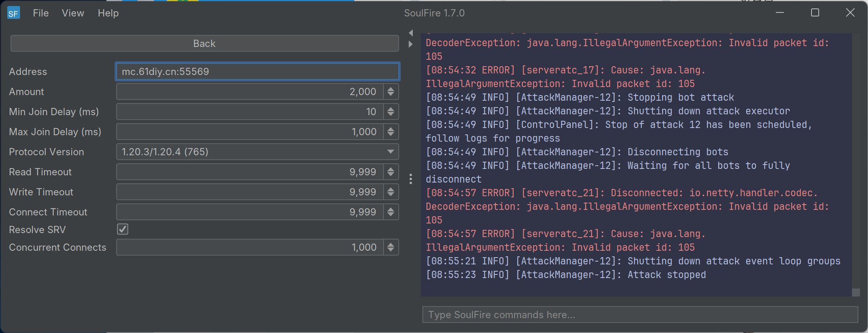868x333 pixels.
Task: Open the Protocol Version dropdown
Action: tap(257, 152)
